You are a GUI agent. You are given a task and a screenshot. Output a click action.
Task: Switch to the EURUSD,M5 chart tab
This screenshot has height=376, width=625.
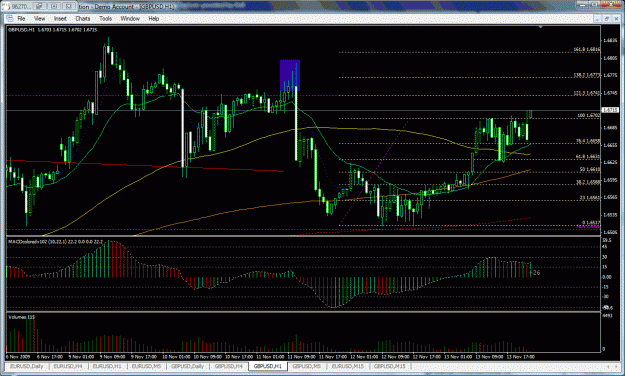(x=146, y=366)
